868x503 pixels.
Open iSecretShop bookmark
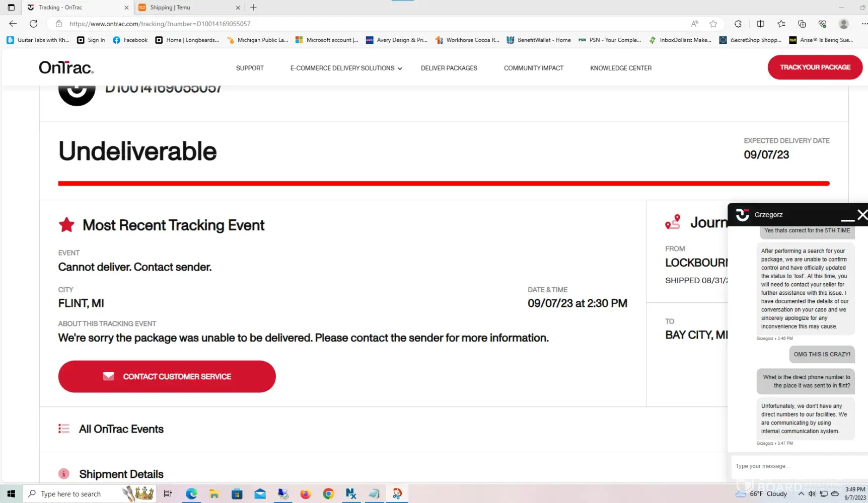[x=750, y=40]
